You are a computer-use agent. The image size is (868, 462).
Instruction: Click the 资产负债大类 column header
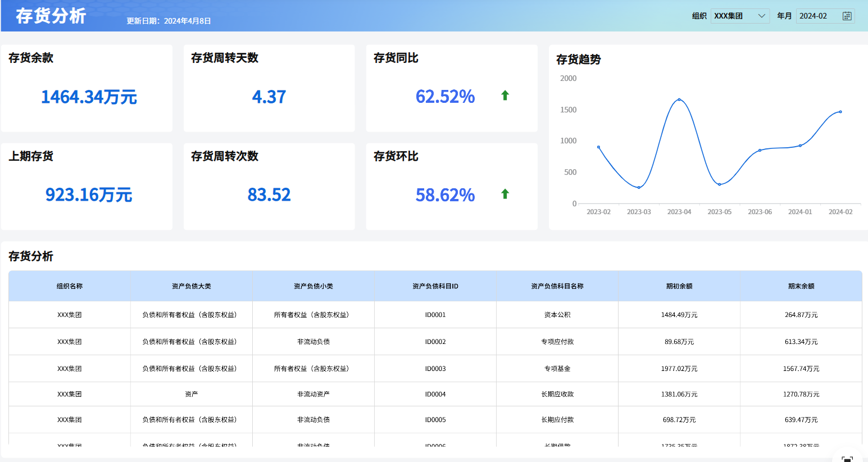(x=192, y=286)
